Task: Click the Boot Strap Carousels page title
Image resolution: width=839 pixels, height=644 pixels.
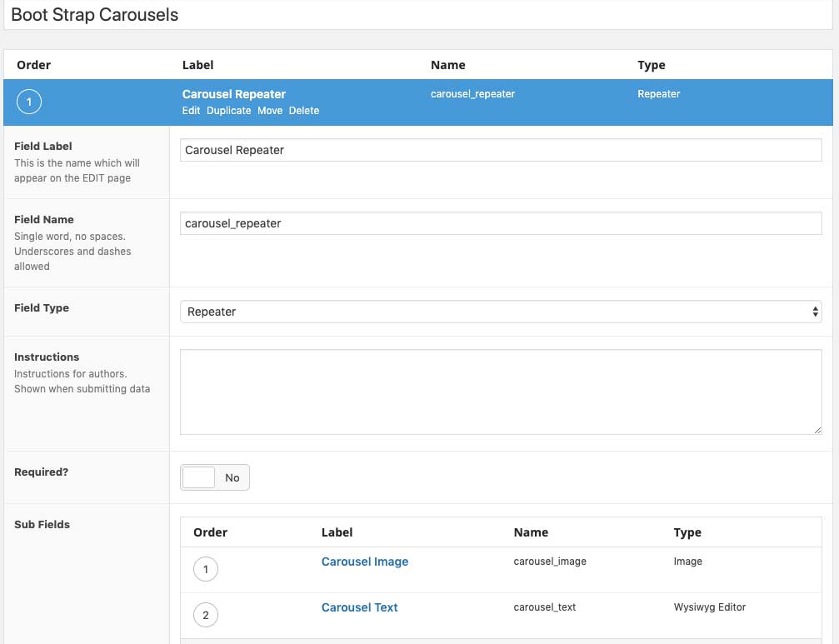Action: (x=94, y=14)
